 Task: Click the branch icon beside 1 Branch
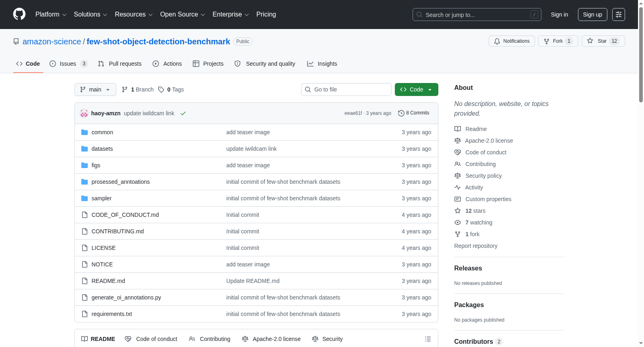point(125,89)
